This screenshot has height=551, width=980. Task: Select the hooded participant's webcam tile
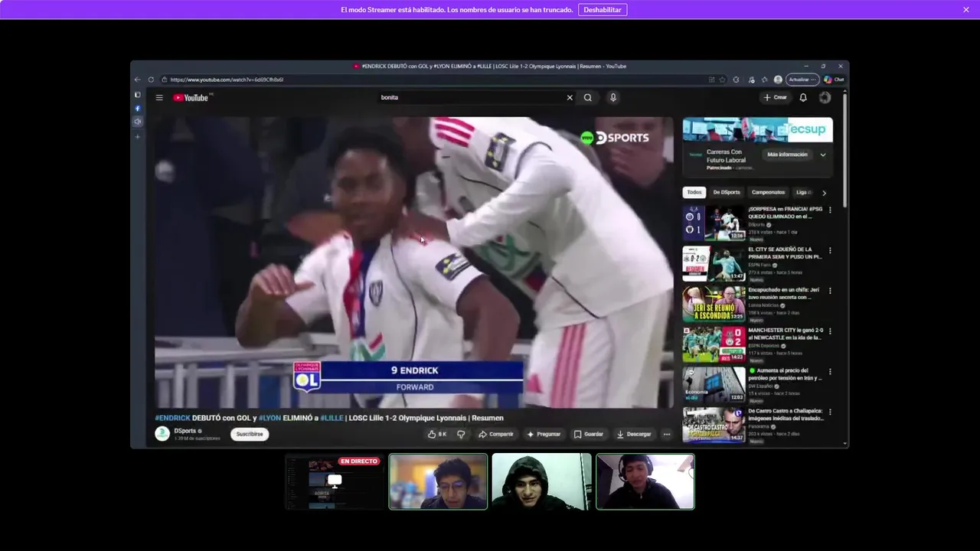click(x=541, y=481)
